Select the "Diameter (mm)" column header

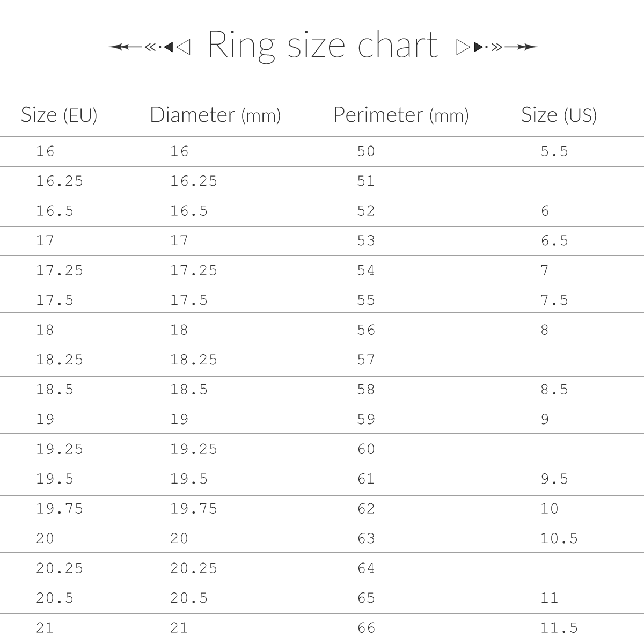click(x=215, y=115)
